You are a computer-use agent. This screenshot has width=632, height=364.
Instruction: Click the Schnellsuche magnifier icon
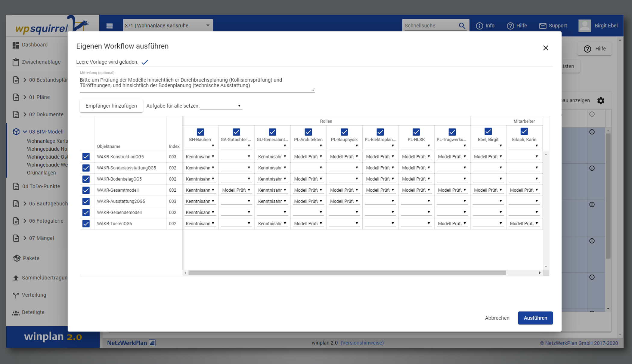462,26
